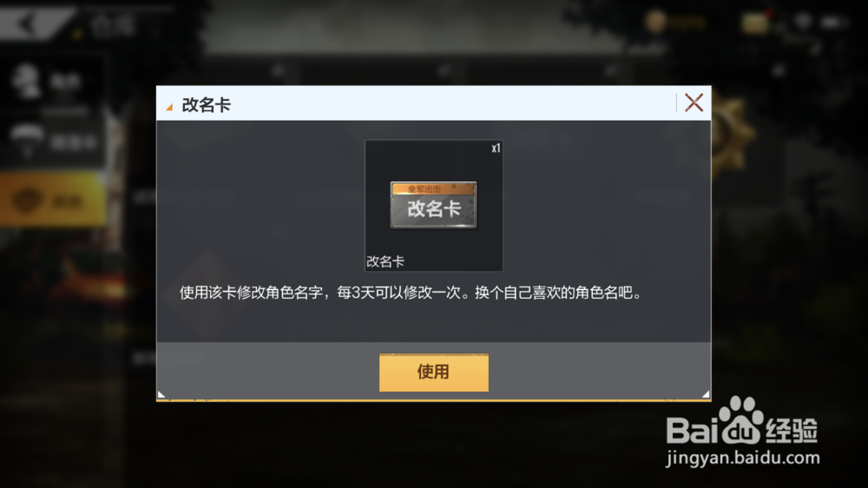Viewport: 868px width, 488px height.
Task: Close the 改名卡 dialog with X
Action: pos(694,103)
